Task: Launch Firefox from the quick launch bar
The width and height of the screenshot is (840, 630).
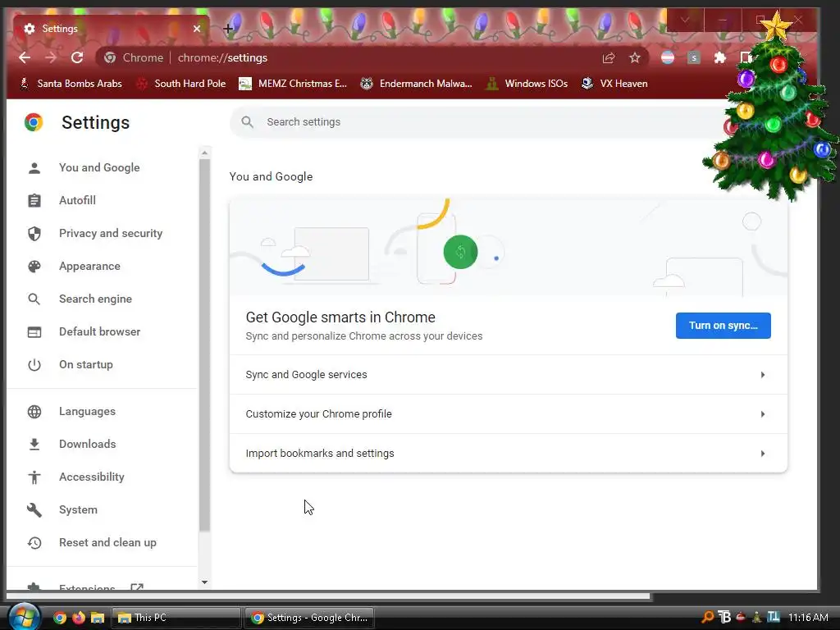Action: click(x=79, y=618)
